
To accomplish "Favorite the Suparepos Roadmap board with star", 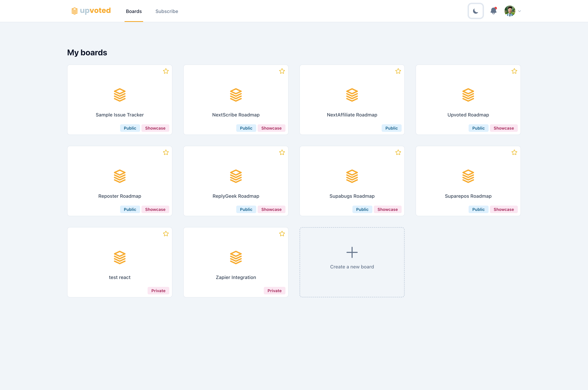I will 514,152.
